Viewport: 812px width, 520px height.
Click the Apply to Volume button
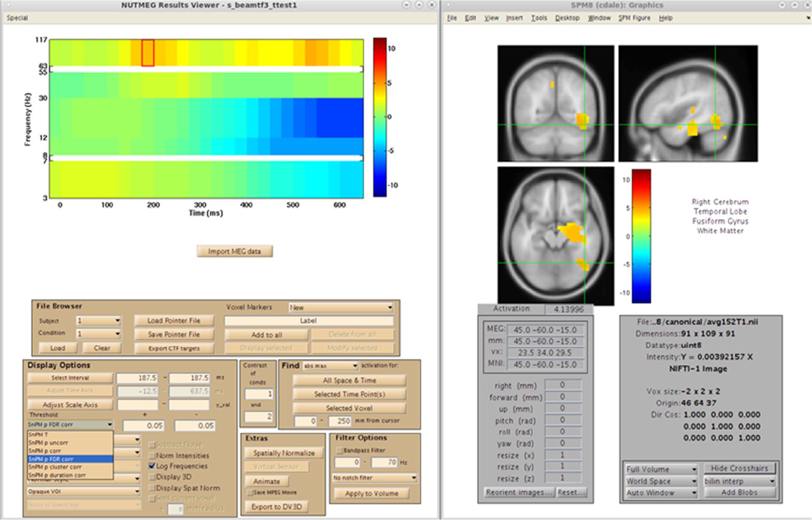(372, 493)
